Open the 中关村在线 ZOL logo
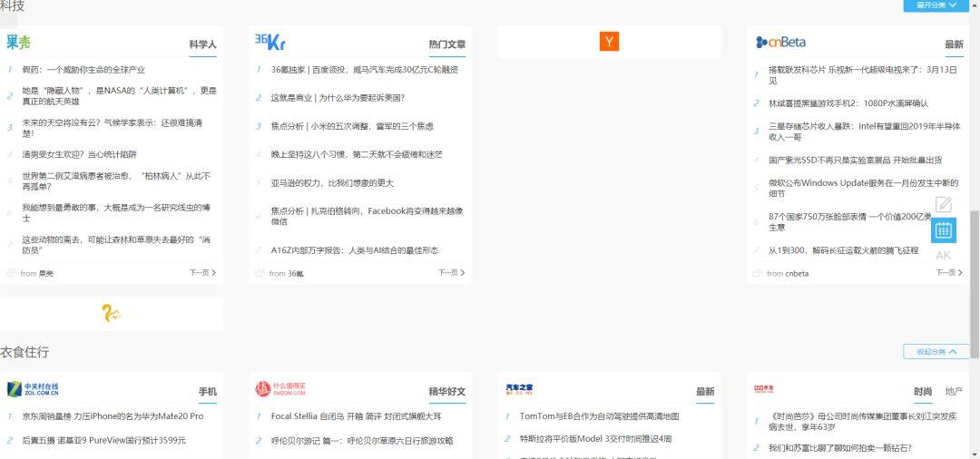Screen dimensions: 980x459 [x=33, y=389]
